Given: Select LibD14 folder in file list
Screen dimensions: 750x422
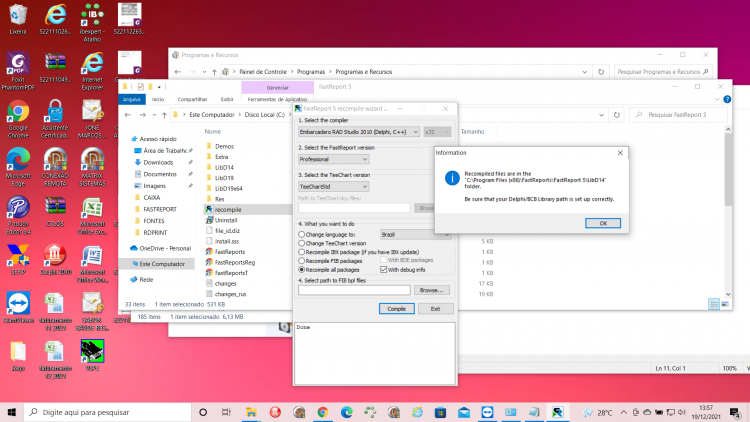Looking at the screenshot, I should click(224, 167).
